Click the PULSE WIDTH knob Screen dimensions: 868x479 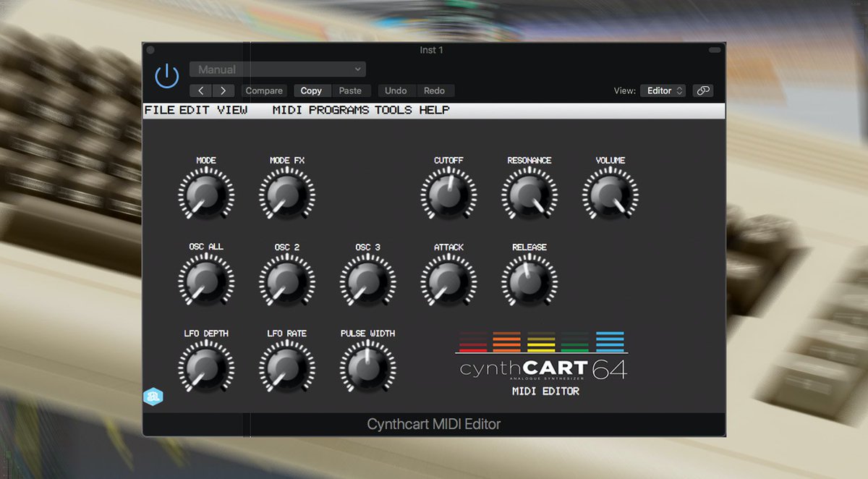tap(368, 367)
